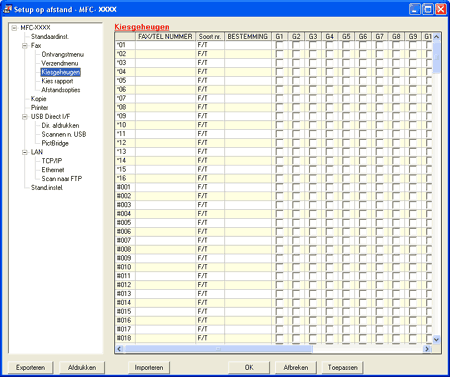Select Standaardinst. in the tree
The height and width of the screenshot is (377, 450).
[50, 37]
